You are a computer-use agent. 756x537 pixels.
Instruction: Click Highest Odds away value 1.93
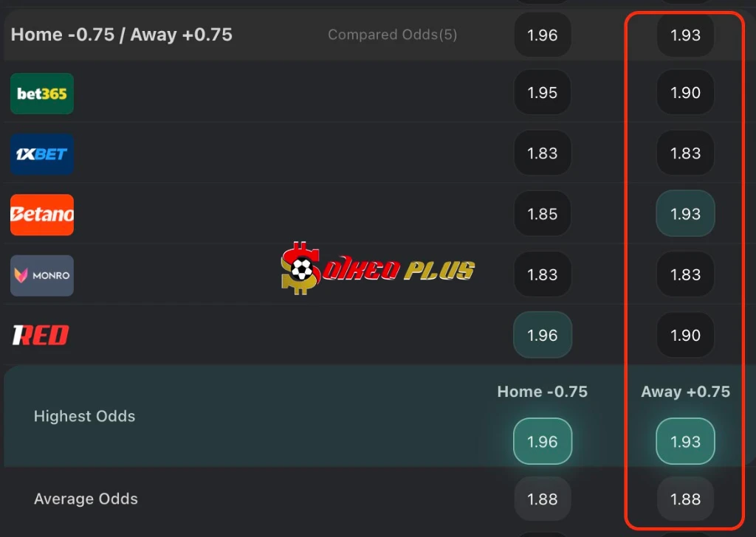tap(685, 441)
